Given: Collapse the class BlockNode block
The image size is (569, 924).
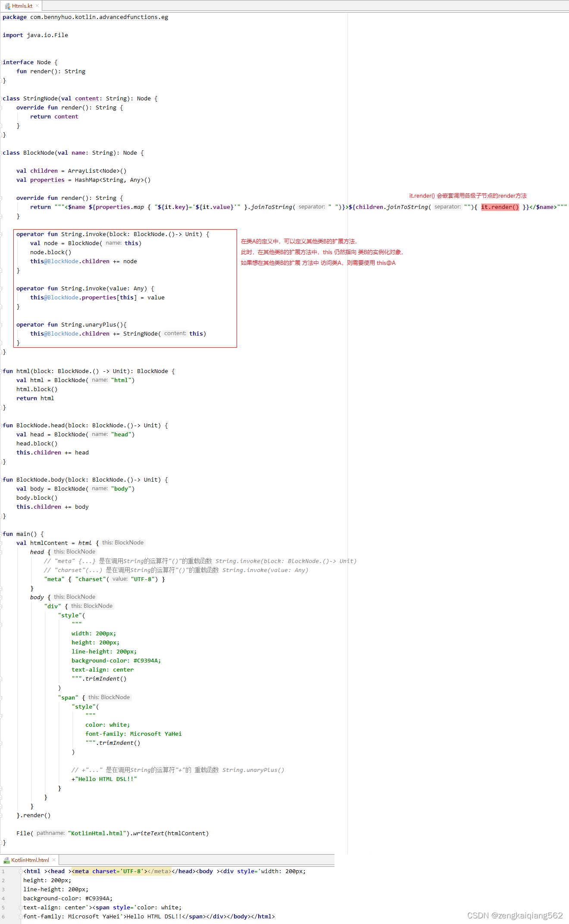Looking at the screenshot, I should point(2,153).
